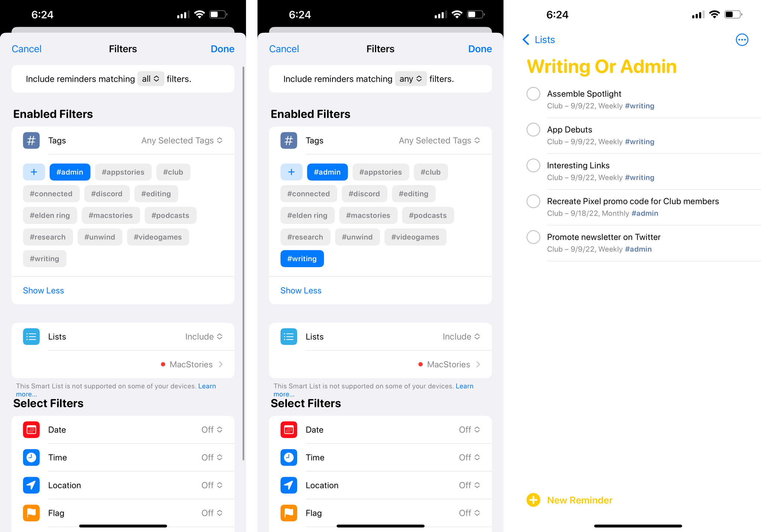Screen dimensions: 761x532
Task: Select the Tags filter icon
Action: (30, 140)
